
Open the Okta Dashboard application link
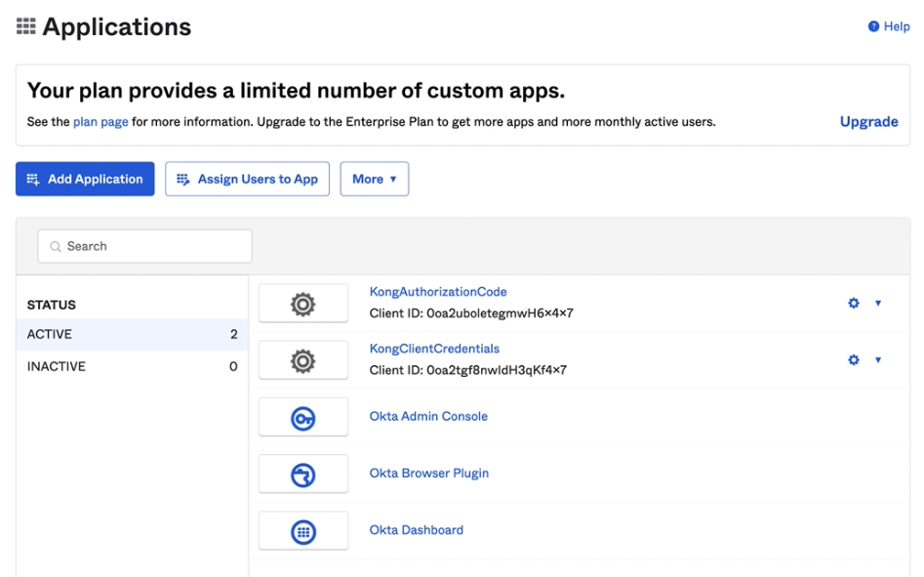click(x=416, y=530)
